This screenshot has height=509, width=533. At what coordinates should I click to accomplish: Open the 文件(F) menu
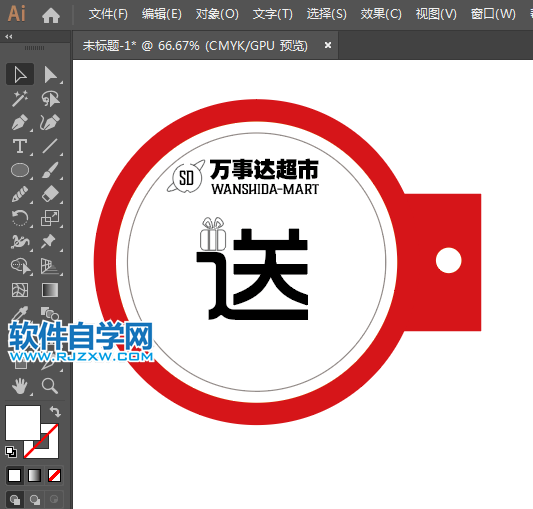pyautogui.click(x=108, y=14)
